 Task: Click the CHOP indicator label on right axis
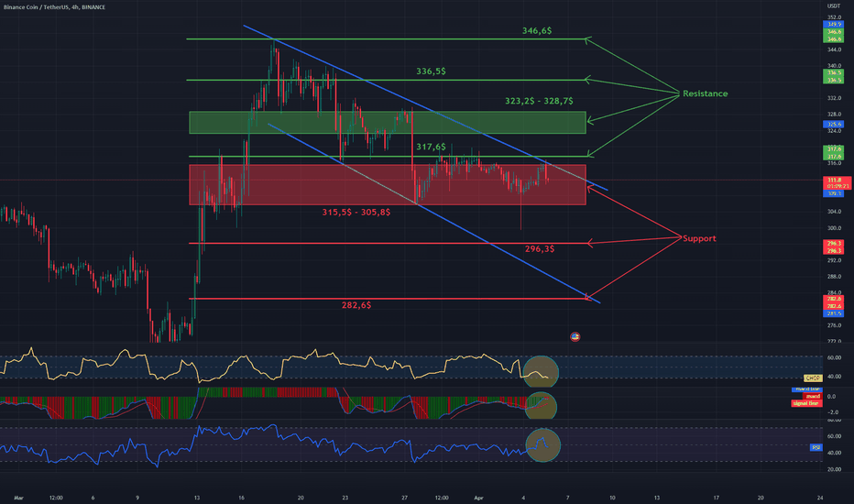(812, 378)
